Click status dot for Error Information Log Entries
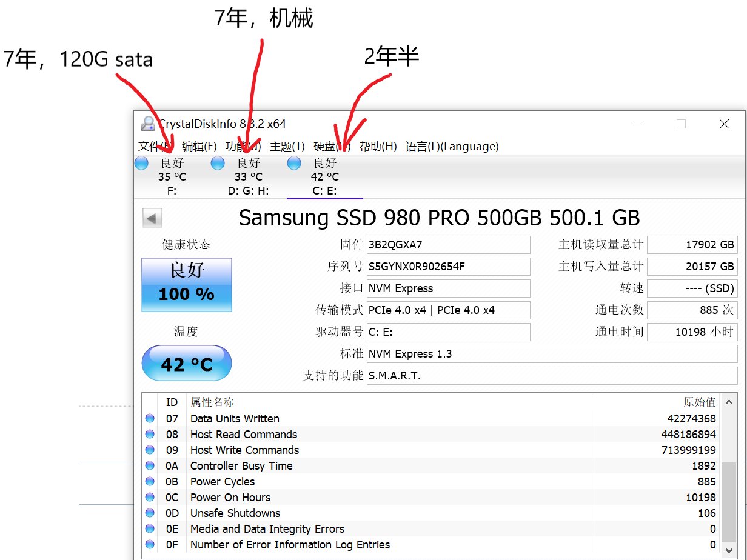The image size is (747, 560). point(150,545)
